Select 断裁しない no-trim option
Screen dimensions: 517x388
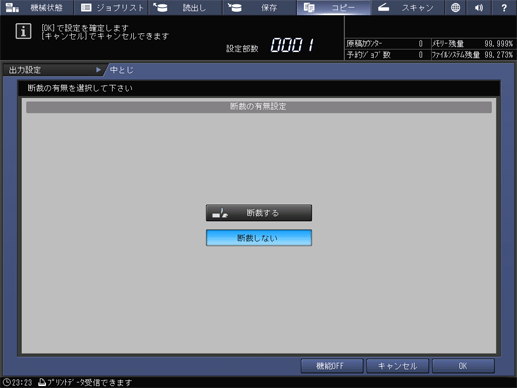tap(259, 238)
